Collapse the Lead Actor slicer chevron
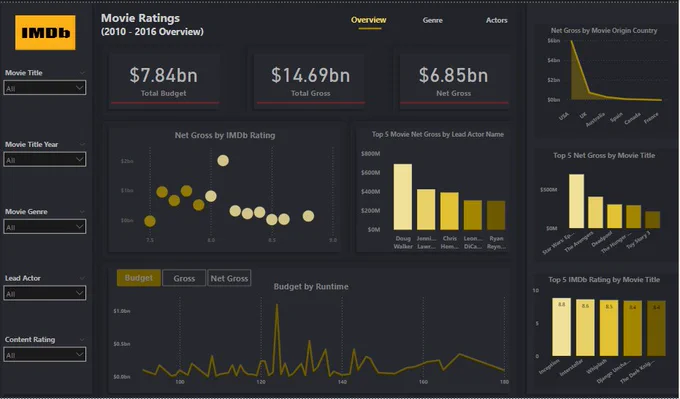This screenshot has width=680, height=399. pos(82,278)
